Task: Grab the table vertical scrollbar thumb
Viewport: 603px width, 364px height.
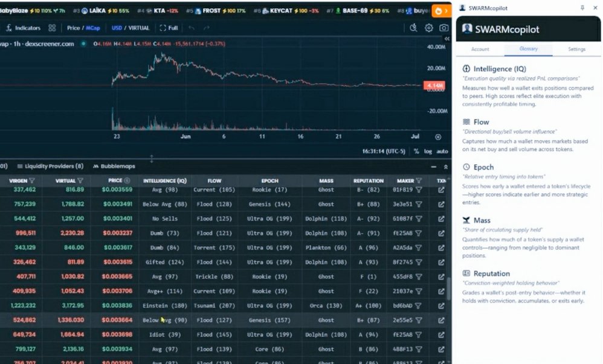Action: click(448, 289)
